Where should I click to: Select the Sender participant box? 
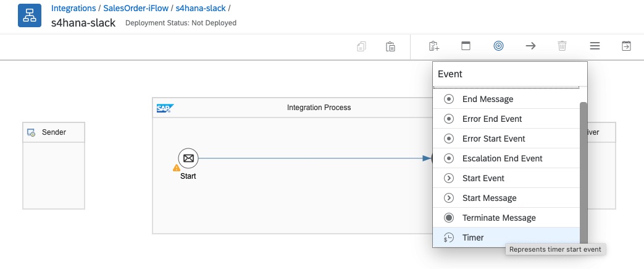(54, 166)
